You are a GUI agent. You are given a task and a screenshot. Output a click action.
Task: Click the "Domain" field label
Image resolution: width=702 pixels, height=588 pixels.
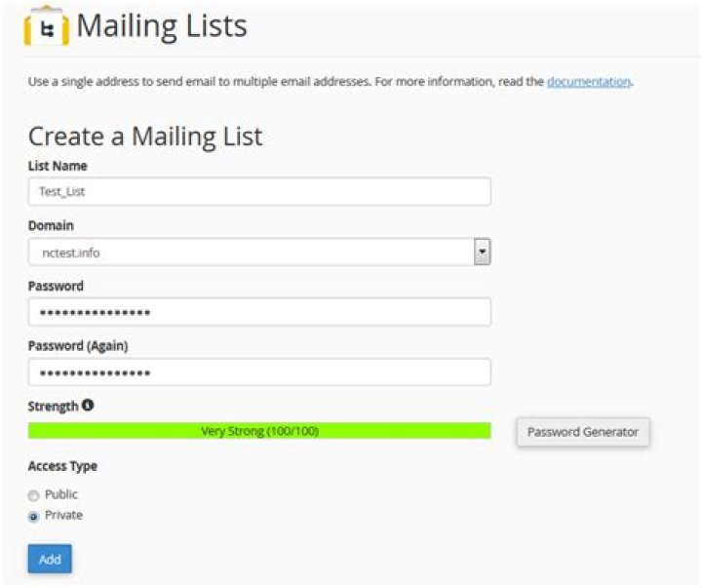51,226
